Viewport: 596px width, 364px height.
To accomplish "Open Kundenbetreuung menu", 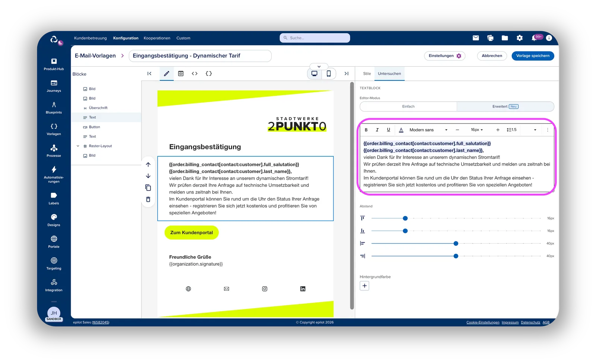I will tap(91, 38).
